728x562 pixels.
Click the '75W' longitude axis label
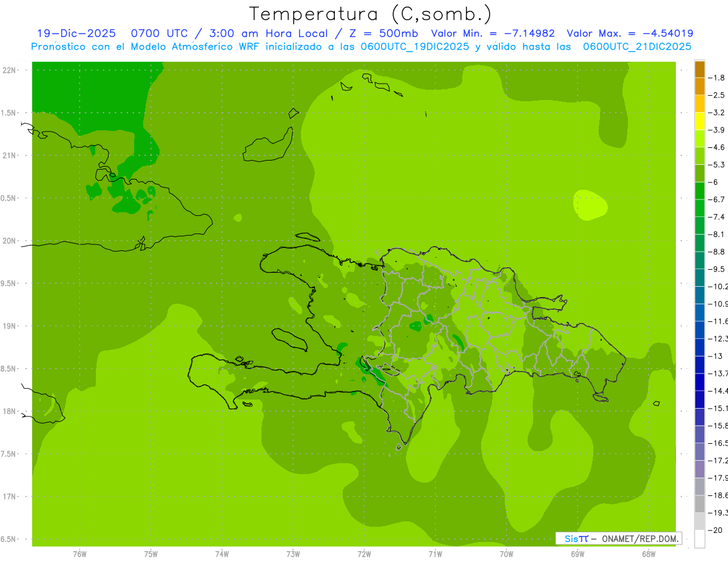point(151,554)
